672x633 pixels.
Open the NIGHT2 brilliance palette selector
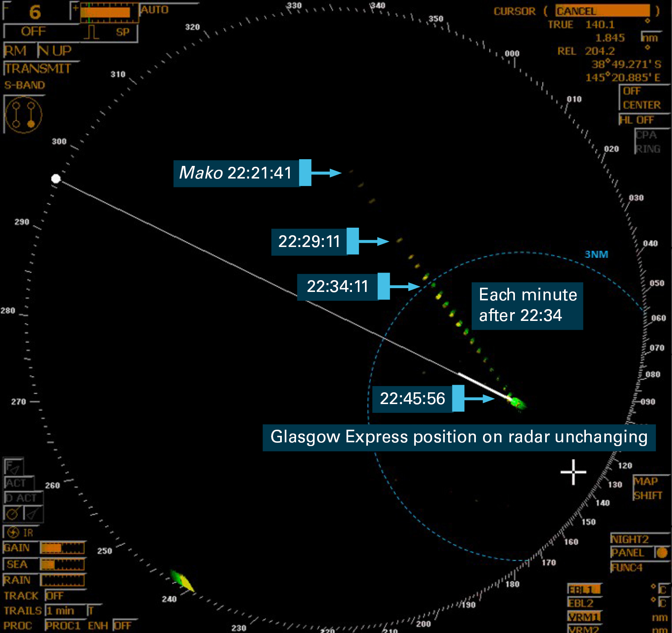tap(639, 539)
